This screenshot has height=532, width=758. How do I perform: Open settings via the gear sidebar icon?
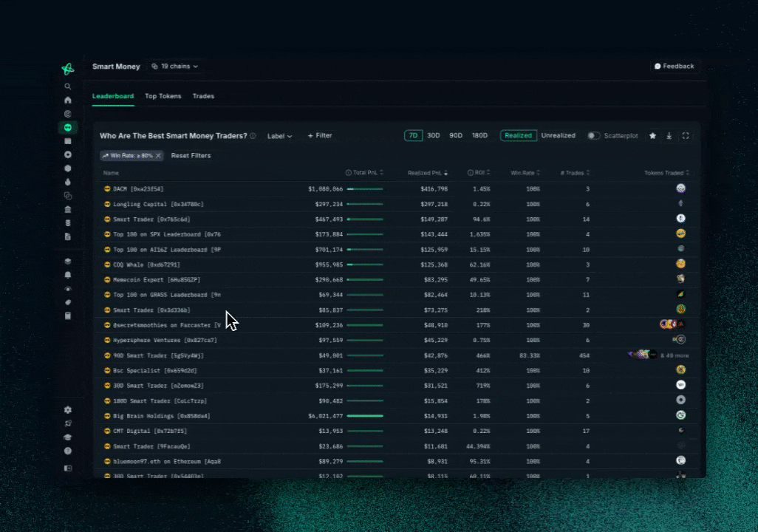click(68, 410)
